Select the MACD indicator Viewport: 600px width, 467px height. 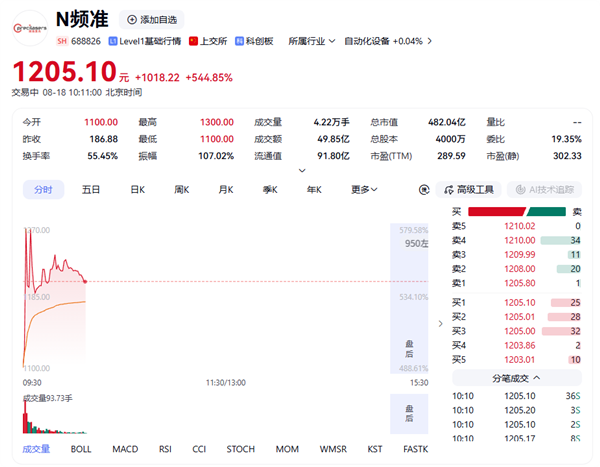(x=125, y=449)
